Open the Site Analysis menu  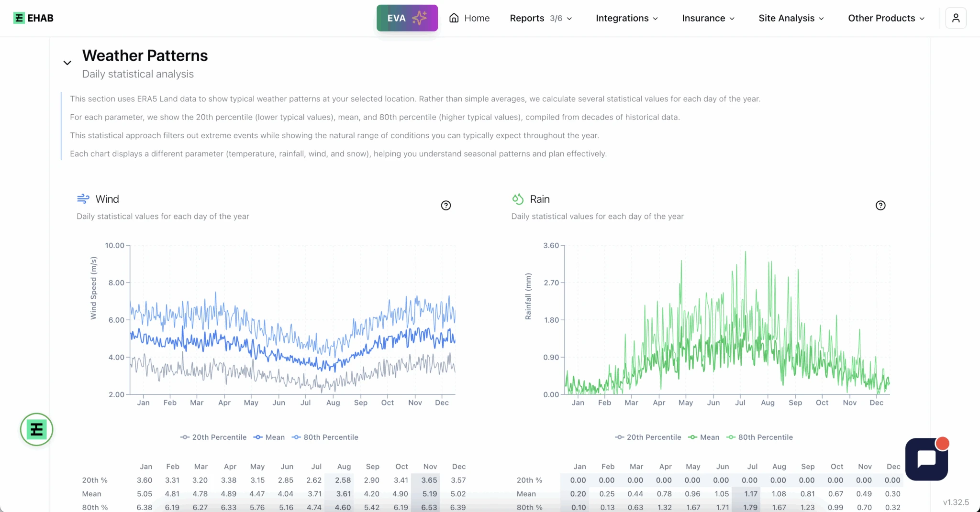click(x=791, y=18)
